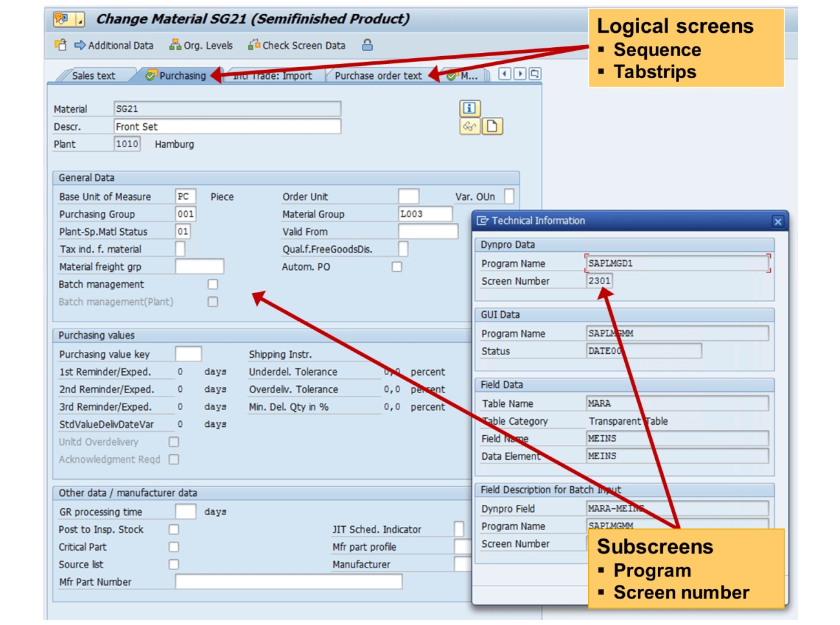
Task: Toggle the Acknowledgment Reqd checkbox
Action: [x=173, y=459]
